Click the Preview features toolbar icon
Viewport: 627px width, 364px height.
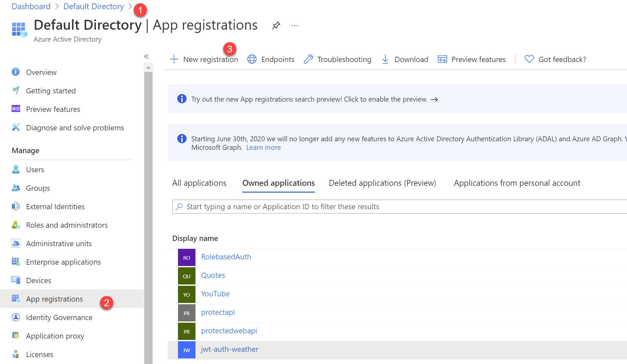click(x=442, y=59)
